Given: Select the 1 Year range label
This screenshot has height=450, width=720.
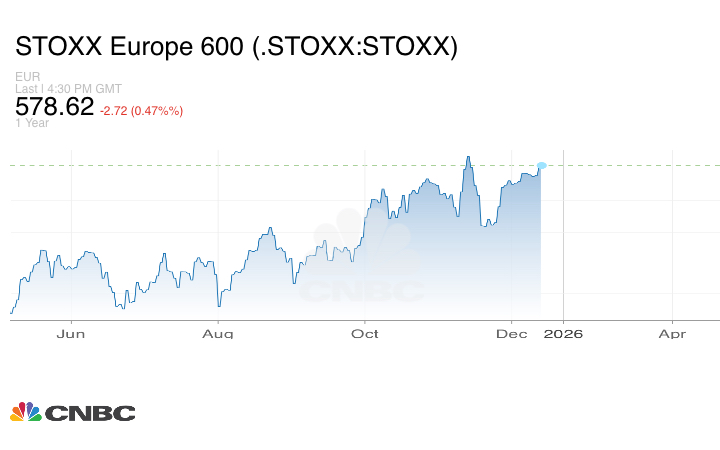Looking at the screenshot, I should (31, 124).
